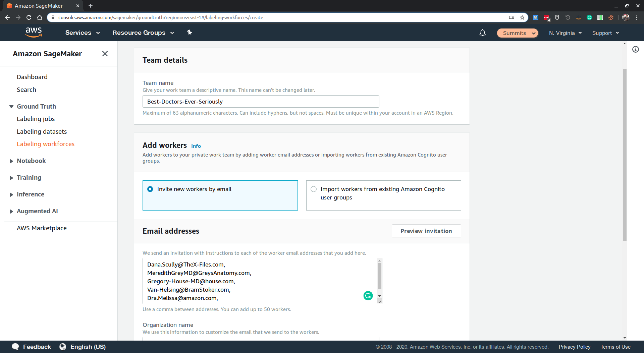Close the Amazon SageMaker browser tab
This screenshot has width=644, height=353.
point(78,6)
